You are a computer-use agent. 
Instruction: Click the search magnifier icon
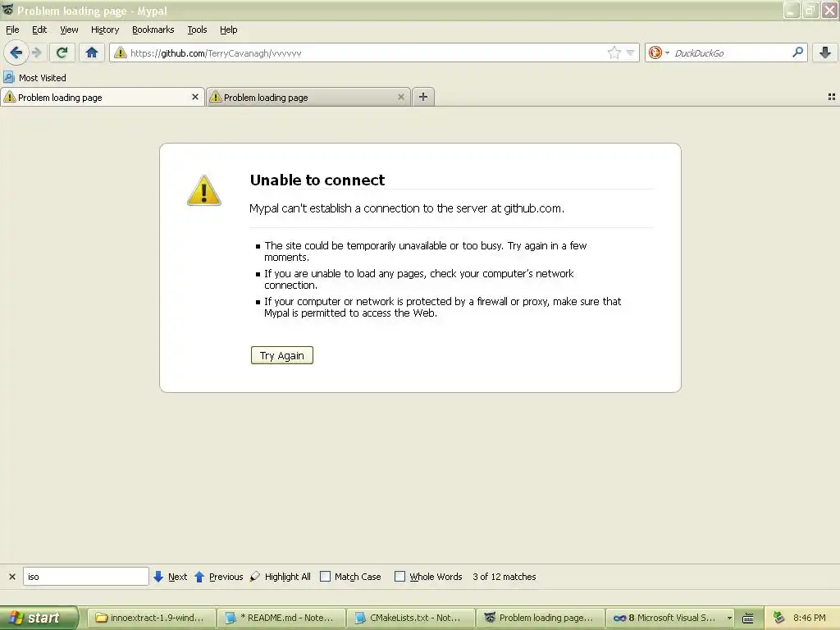click(x=797, y=52)
